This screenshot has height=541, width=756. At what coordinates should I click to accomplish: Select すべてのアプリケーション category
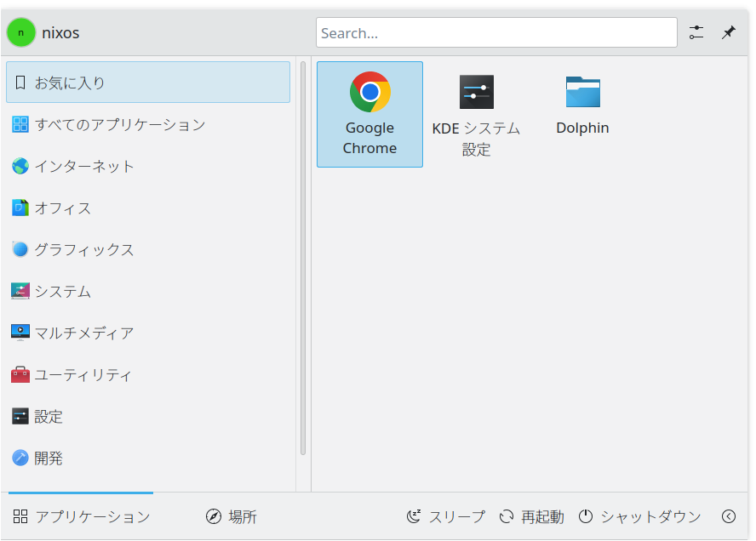pos(148,124)
